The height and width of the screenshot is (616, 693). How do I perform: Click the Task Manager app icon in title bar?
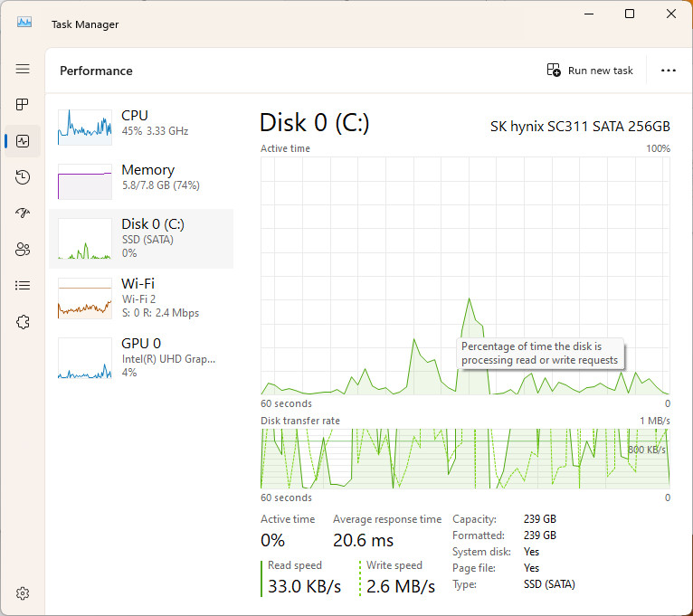(x=24, y=22)
